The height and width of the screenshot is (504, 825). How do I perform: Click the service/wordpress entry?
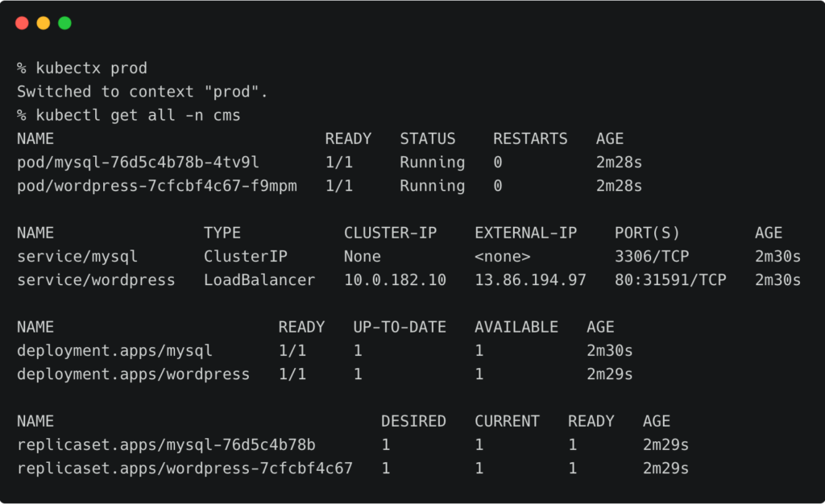point(96,280)
